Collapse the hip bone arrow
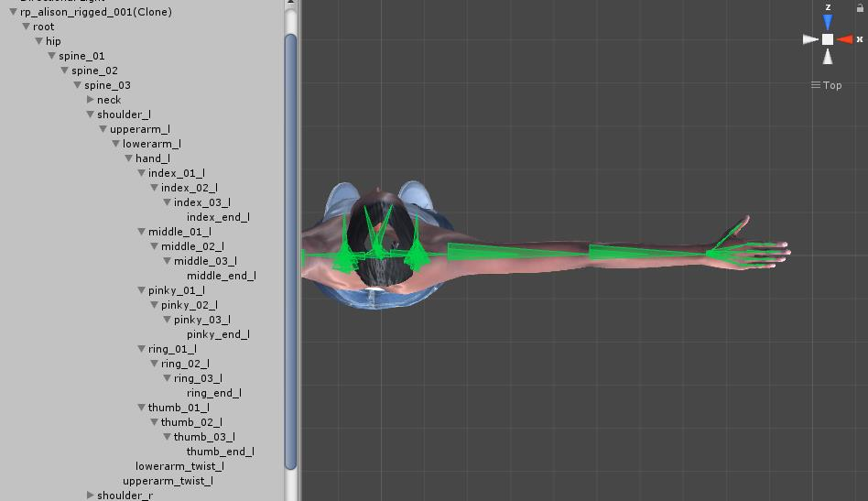Screen dimensions: 868x501 pyautogui.click(x=38, y=41)
